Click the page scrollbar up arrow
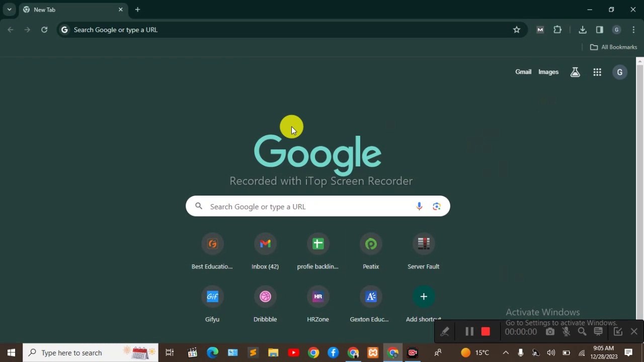The width and height of the screenshot is (644, 362). pyautogui.click(x=640, y=61)
